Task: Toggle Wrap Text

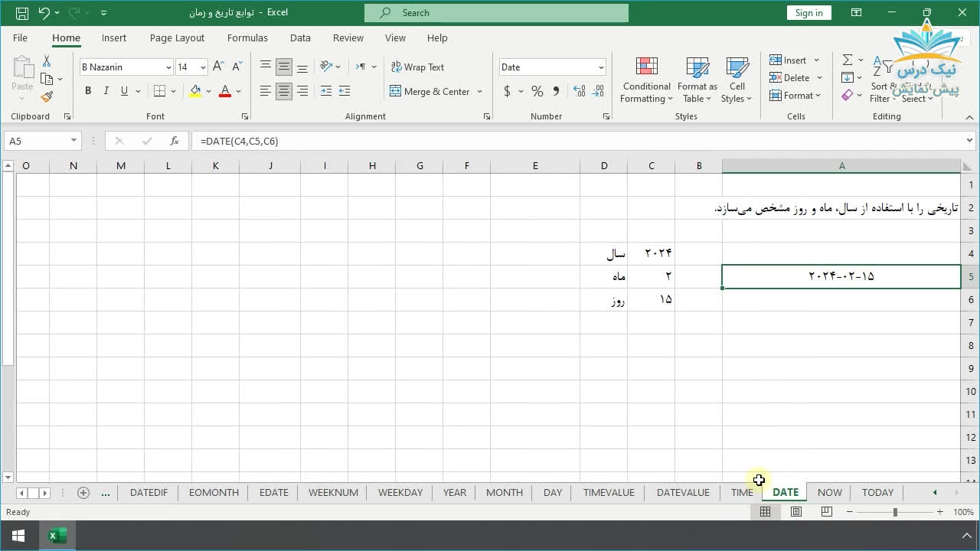Action: [417, 67]
